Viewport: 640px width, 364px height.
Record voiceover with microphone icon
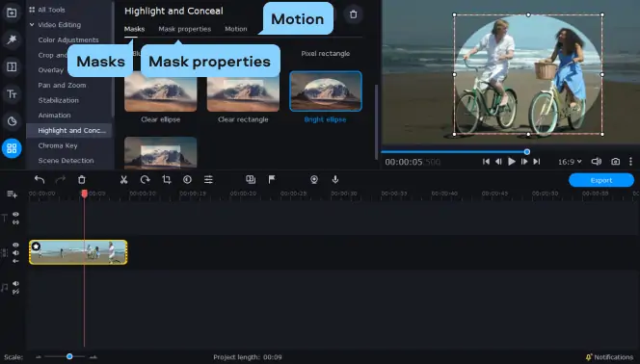click(335, 179)
